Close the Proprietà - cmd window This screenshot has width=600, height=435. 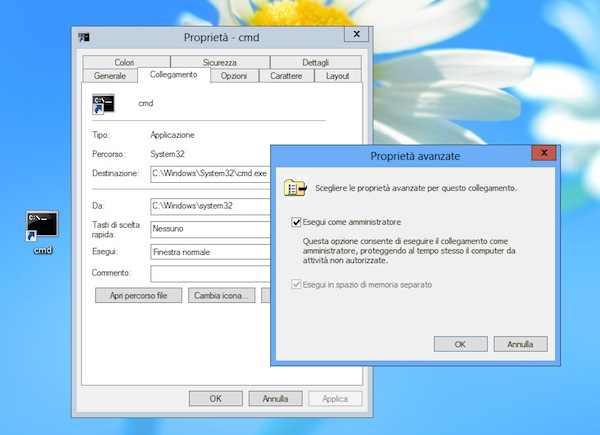click(356, 34)
